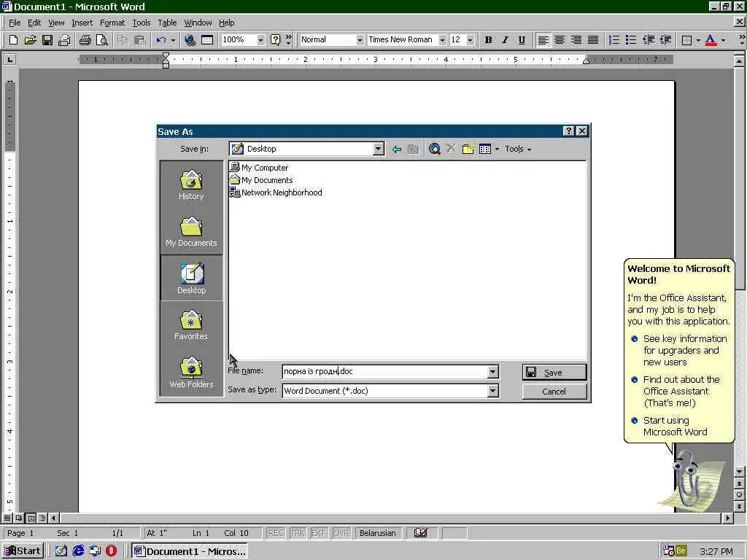Open the Zoom 100% dropdown
Screen dimensions: 747x560
(260, 40)
